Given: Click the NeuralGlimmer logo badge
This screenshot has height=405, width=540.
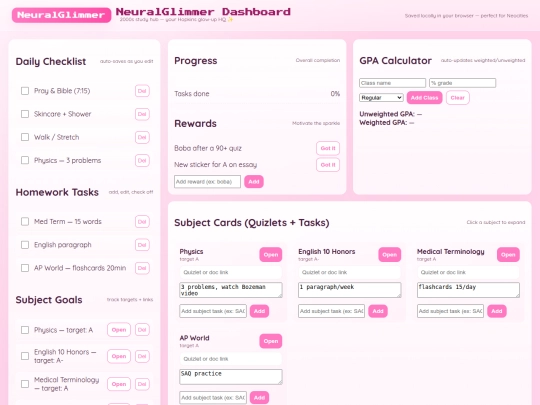Looking at the screenshot, I should [61, 15].
